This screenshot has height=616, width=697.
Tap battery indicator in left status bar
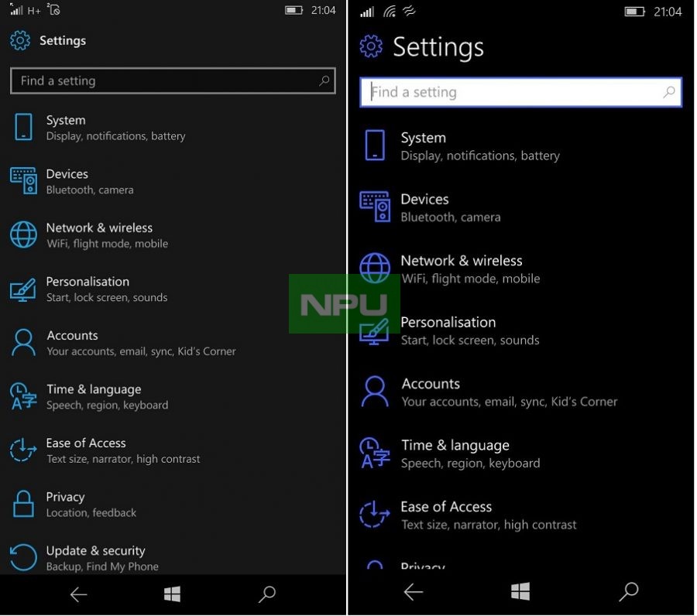coord(294,10)
